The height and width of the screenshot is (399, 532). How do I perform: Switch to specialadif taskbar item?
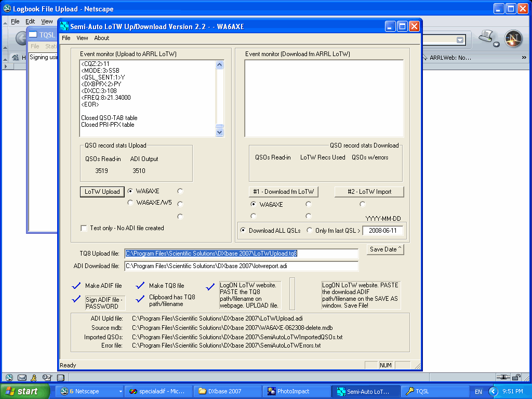[x=158, y=391]
